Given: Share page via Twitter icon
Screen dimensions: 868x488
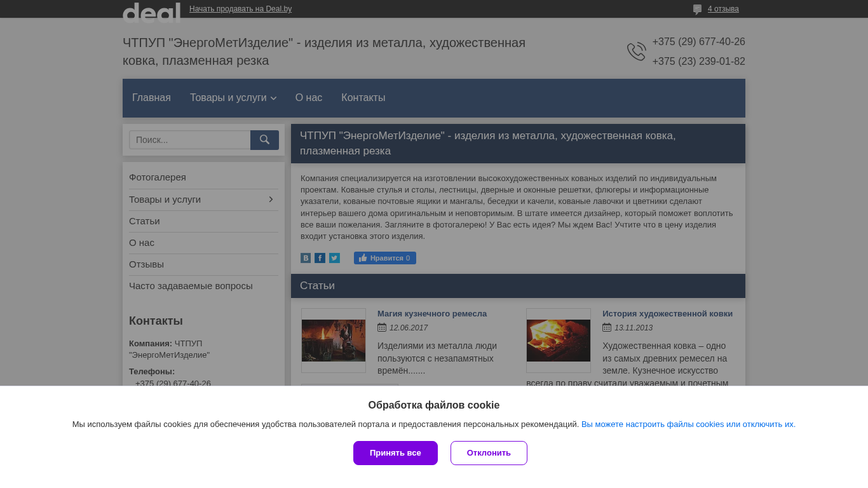Looking at the screenshot, I should pos(334,258).
